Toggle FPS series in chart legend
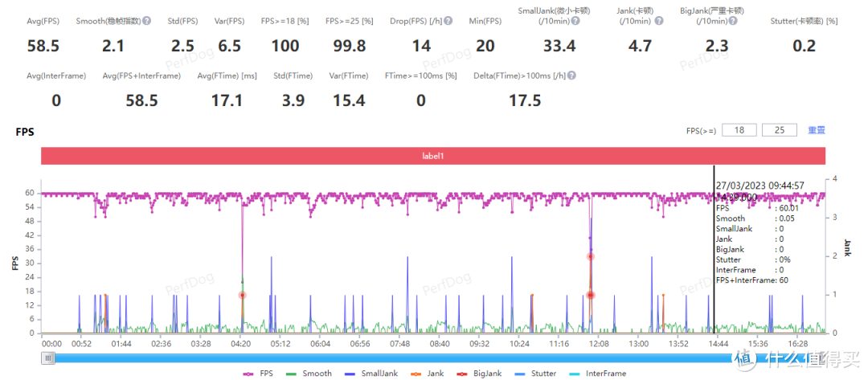The height and width of the screenshot is (380, 868). 258,374
